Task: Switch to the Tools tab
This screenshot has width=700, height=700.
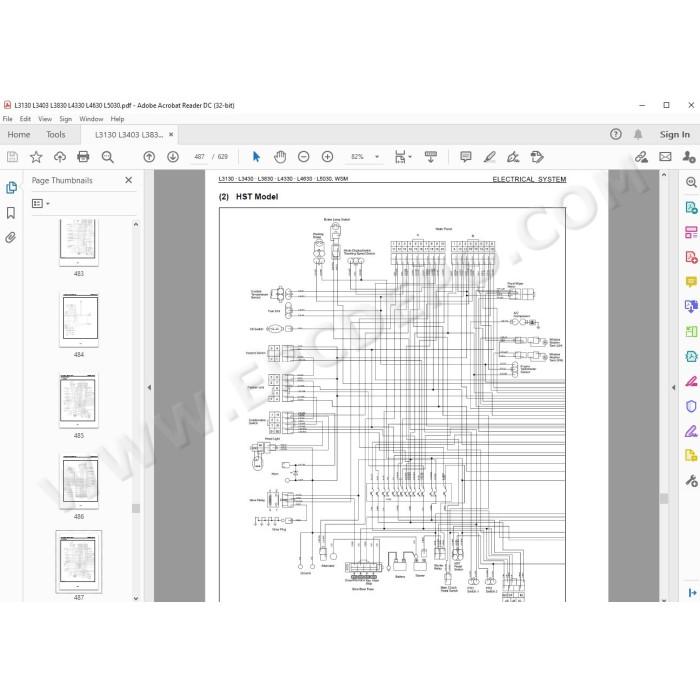Action: point(56,134)
